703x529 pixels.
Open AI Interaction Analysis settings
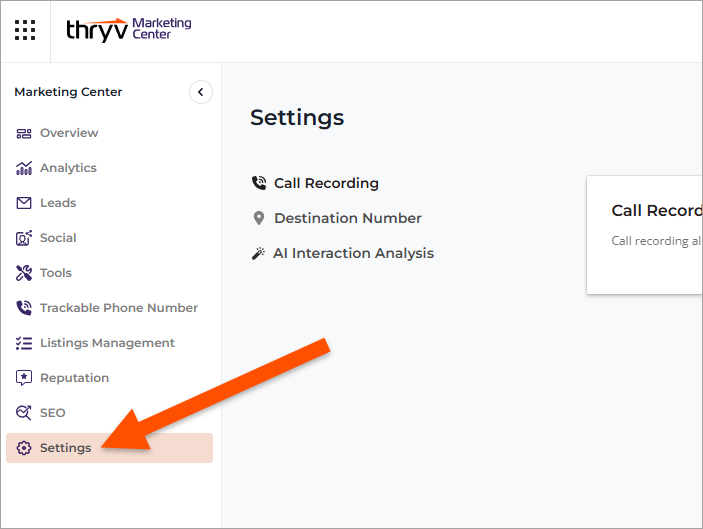point(353,253)
